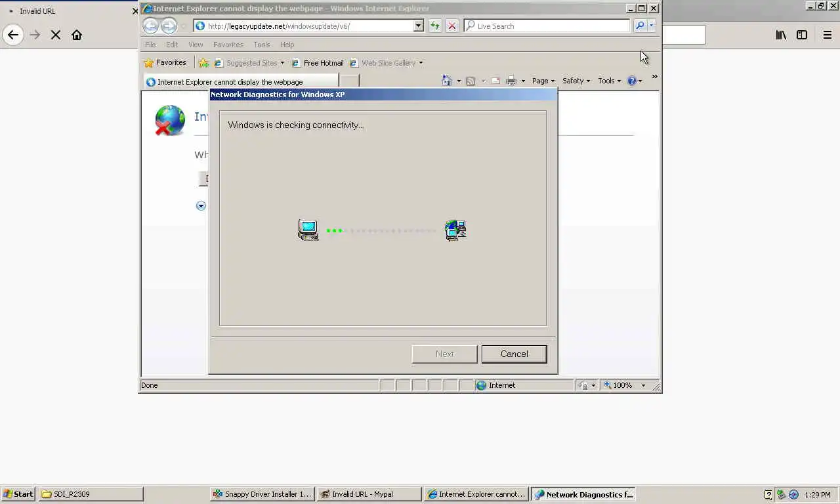The image size is (840, 504).
Task: Click the help tray icon with question mark
Action: pos(768,495)
